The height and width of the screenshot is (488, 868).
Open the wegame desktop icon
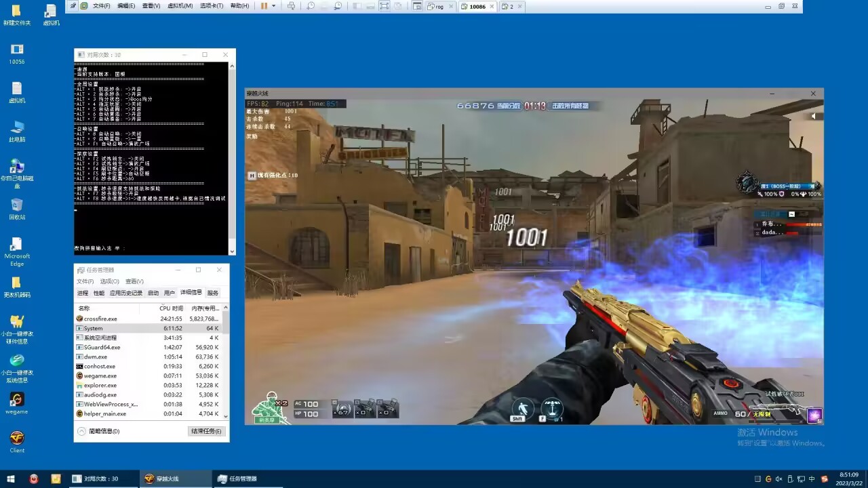pyautogui.click(x=17, y=403)
